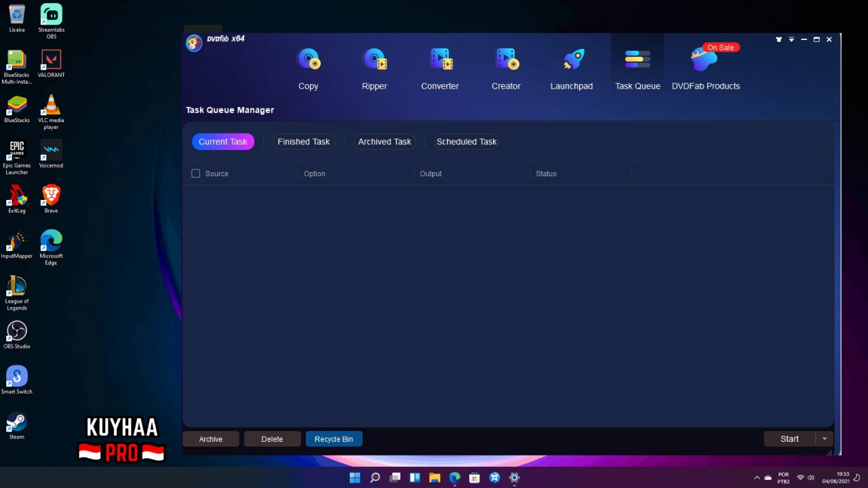Open the Recycle Bin button

(x=334, y=439)
